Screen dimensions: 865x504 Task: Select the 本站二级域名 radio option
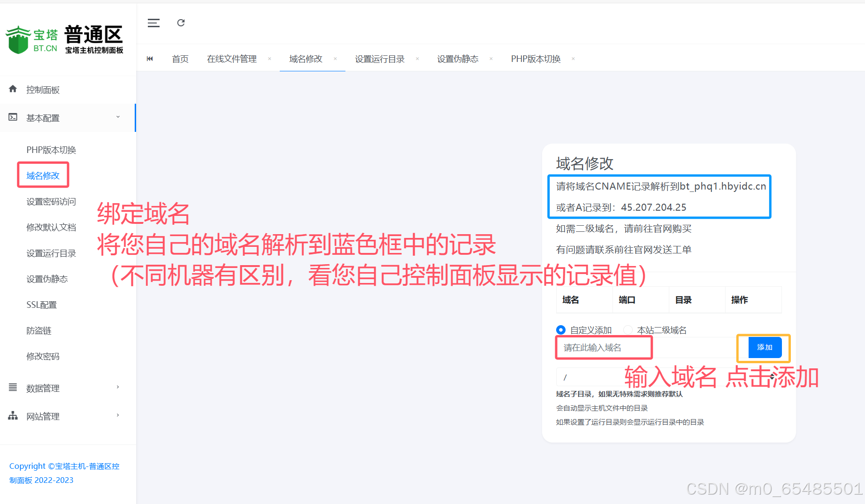tap(628, 329)
